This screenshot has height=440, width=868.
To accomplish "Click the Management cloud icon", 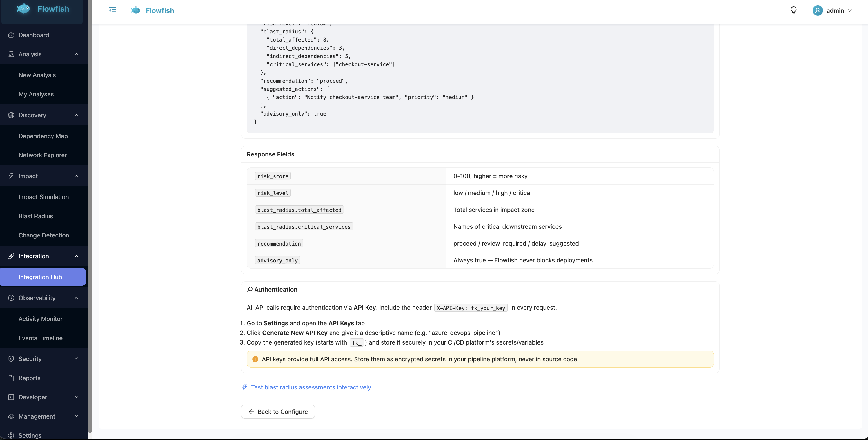I will pos(11,416).
